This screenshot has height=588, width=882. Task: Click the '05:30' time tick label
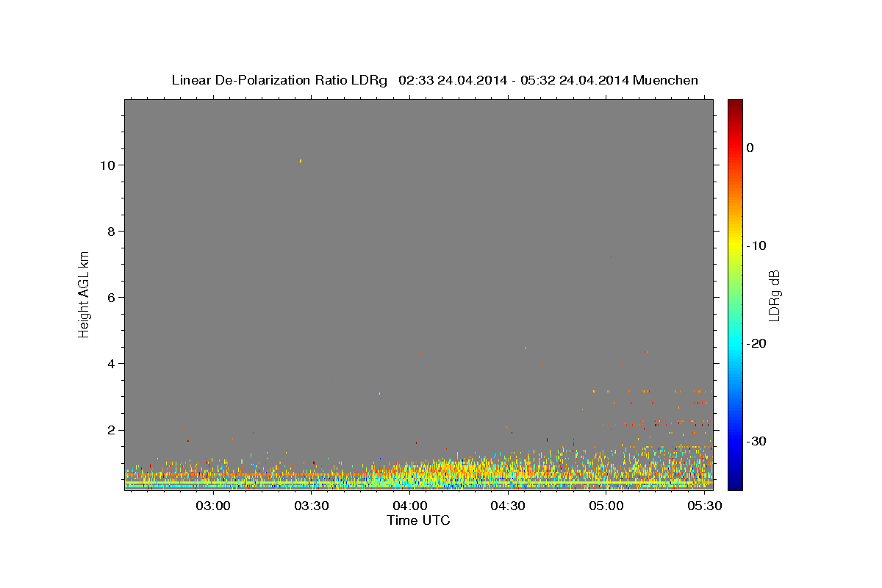(x=704, y=506)
